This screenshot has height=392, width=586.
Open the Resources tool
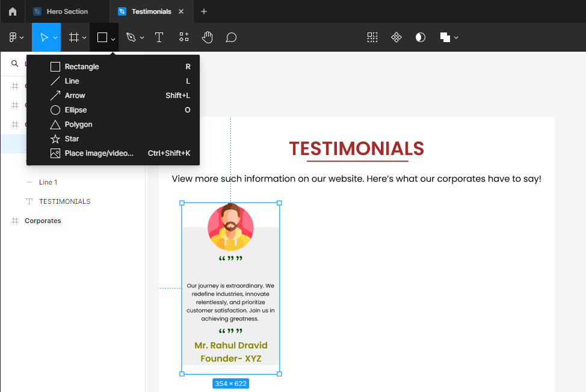tap(184, 37)
